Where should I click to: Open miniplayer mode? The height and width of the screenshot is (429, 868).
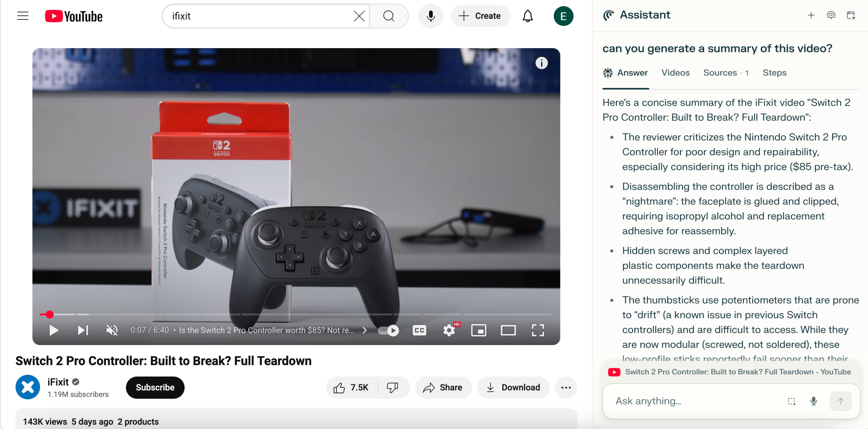coord(478,330)
